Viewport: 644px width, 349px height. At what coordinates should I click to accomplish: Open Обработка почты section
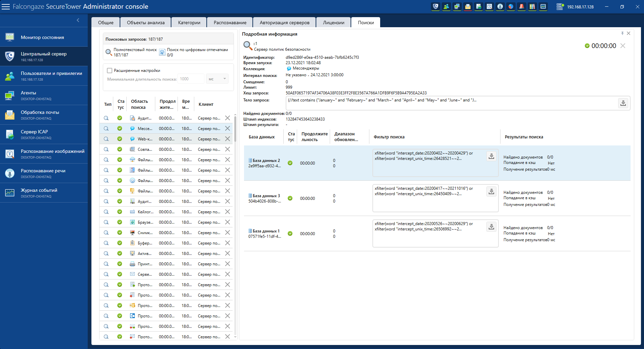tap(44, 115)
